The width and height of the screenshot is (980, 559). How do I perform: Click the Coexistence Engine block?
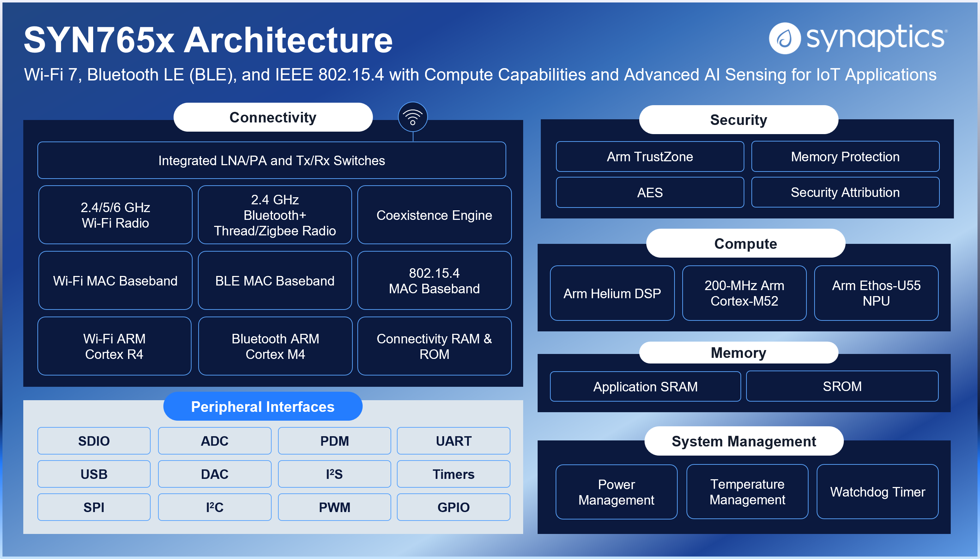coord(434,215)
